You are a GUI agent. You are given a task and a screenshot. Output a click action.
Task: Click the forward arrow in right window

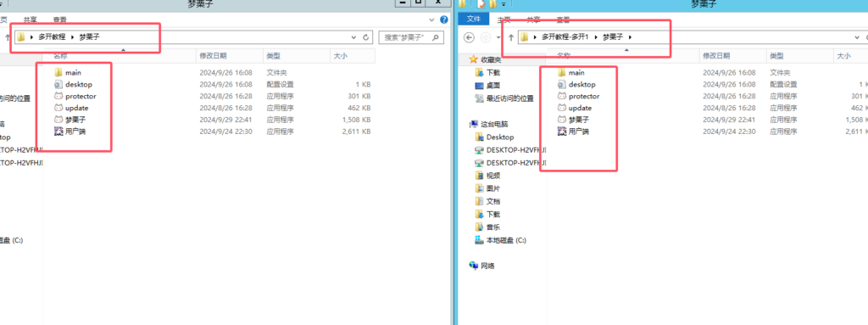click(x=486, y=37)
